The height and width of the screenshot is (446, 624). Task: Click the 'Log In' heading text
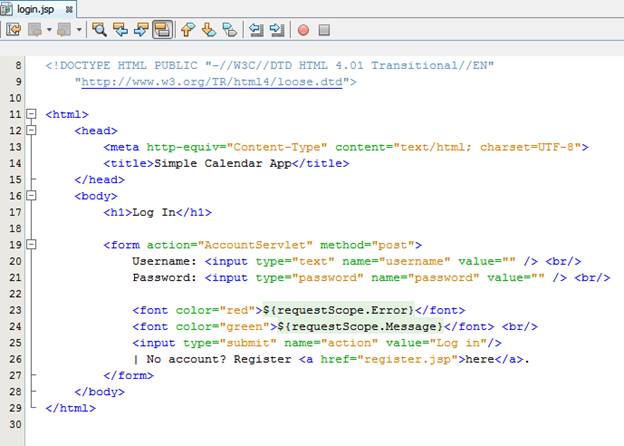(x=154, y=212)
